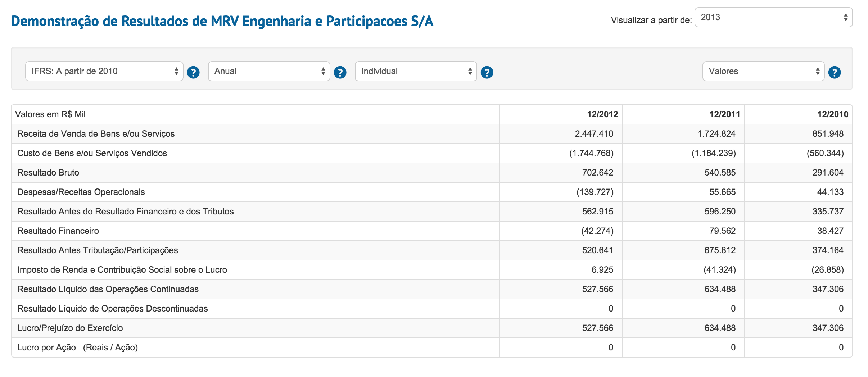
Task: Click the page title 'Demonstração de Resultados de MRV'
Action: point(222,21)
